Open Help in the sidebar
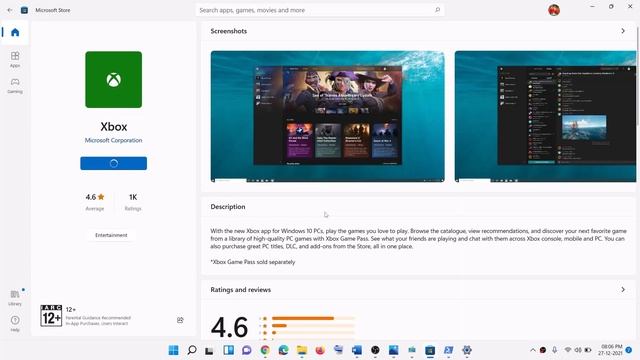 15,323
